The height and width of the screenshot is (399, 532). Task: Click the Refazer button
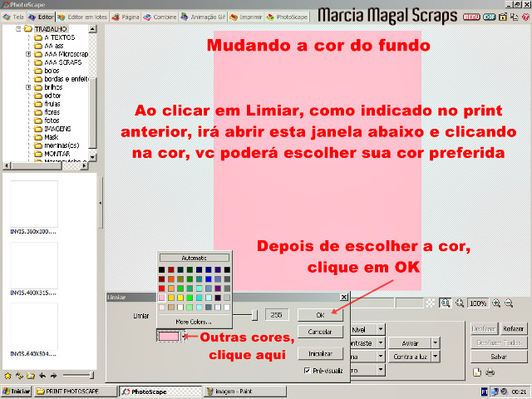click(513, 329)
